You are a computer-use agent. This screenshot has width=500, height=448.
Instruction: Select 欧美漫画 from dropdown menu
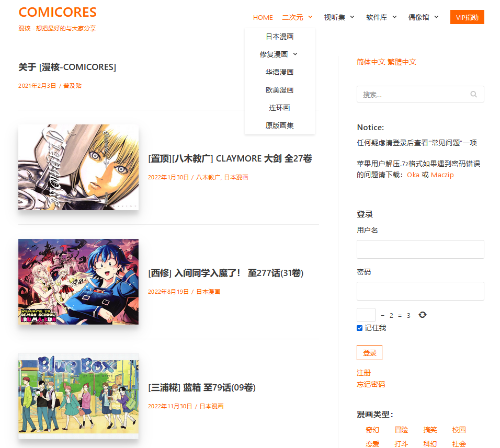pyautogui.click(x=280, y=90)
